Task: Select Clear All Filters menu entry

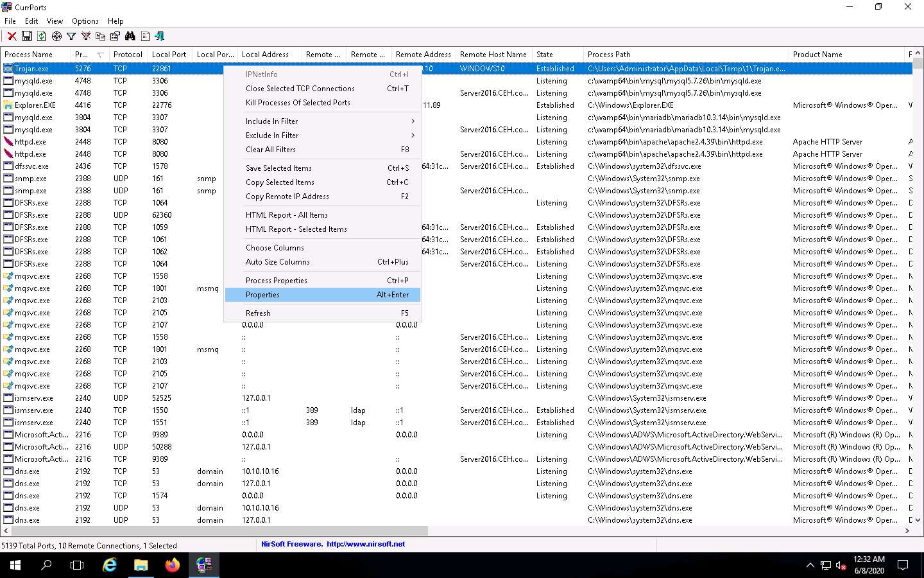Action: [x=322, y=149]
